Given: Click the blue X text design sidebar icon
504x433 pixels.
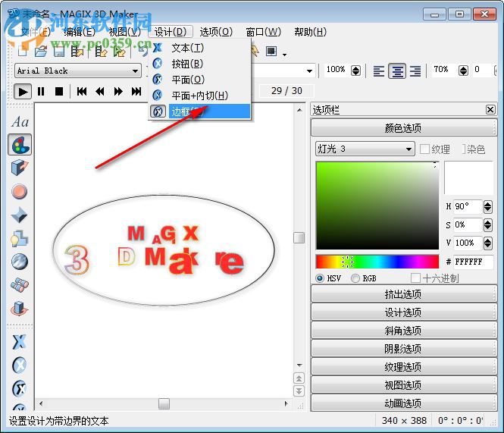Looking at the screenshot, I should [x=19, y=342].
